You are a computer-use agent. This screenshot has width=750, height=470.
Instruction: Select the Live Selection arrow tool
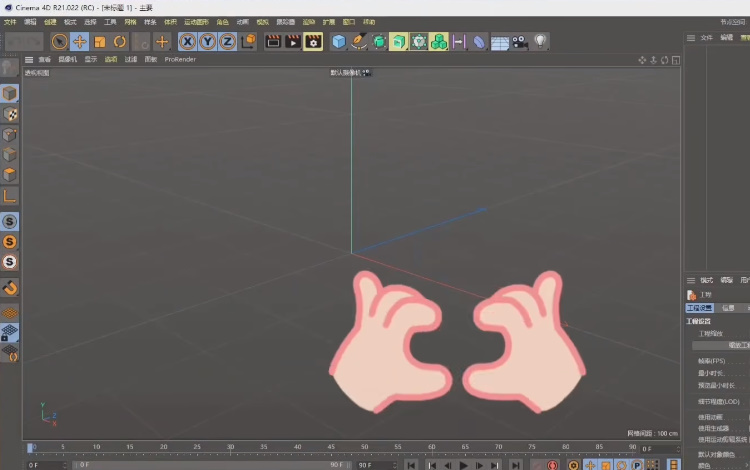[x=59, y=42]
